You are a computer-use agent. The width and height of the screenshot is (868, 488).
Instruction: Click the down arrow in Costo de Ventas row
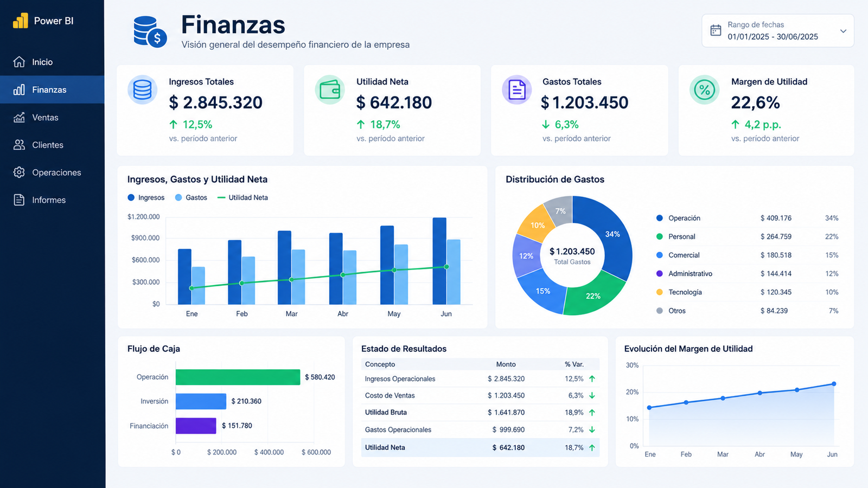click(x=592, y=396)
